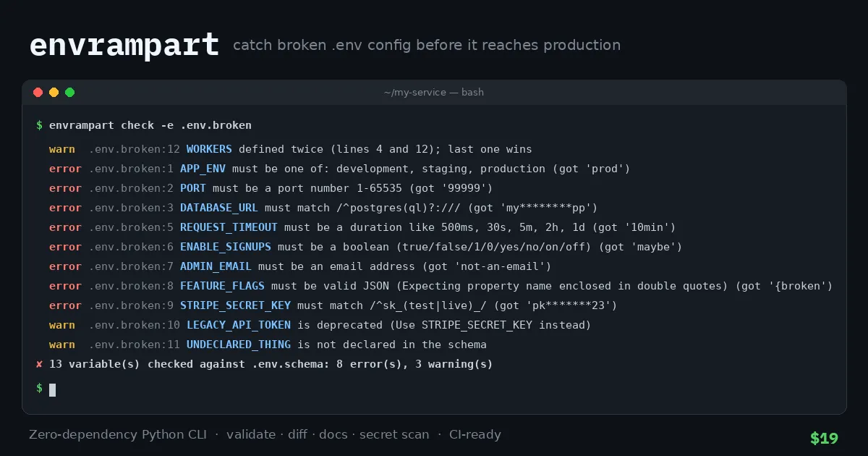Click the text "(got 'prod')"
Screen dimensions: 868x456
[x=591, y=169]
